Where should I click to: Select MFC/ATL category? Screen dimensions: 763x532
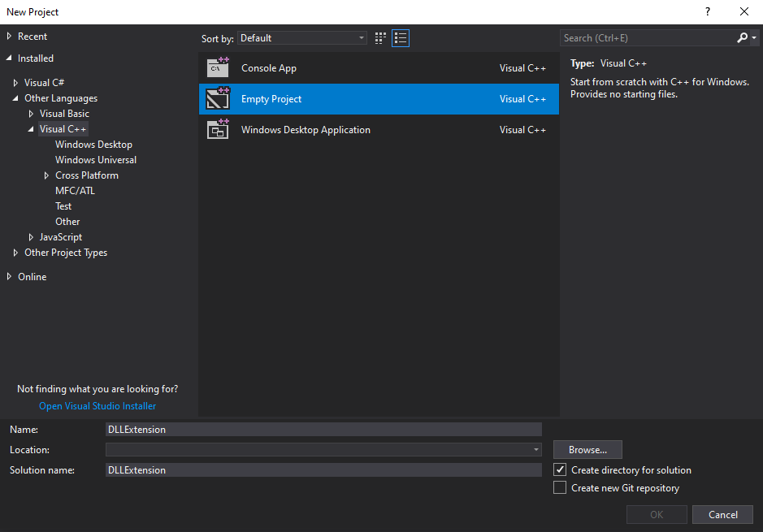(75, 191)
